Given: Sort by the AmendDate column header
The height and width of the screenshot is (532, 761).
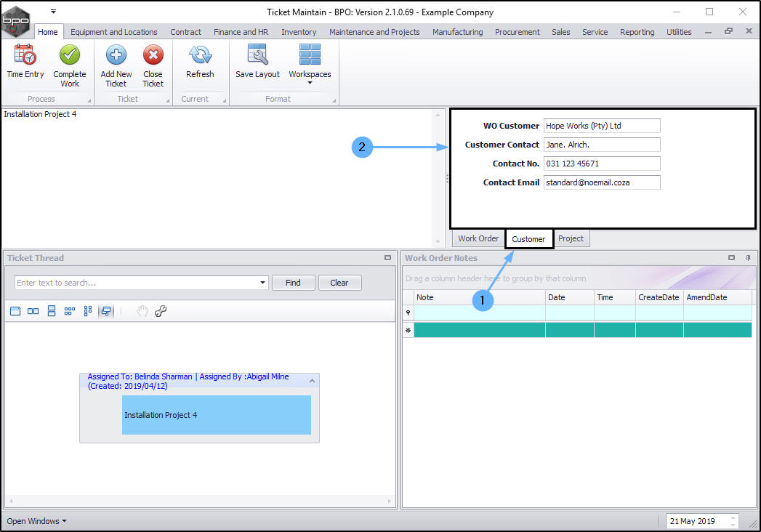Looking at the screenshot, I should tap(717, 297).
